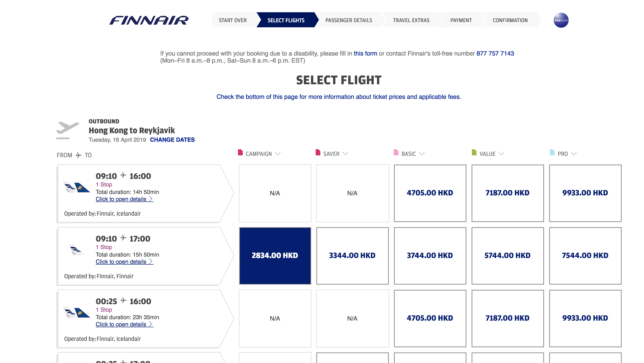Viewport: 644px width, 363px height.
Task: Expand the Basic fare column chevron
Action: 422,154
